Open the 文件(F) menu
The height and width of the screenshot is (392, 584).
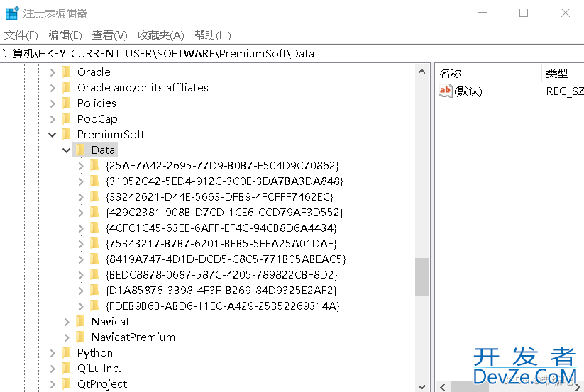click(x=21, y=35)
